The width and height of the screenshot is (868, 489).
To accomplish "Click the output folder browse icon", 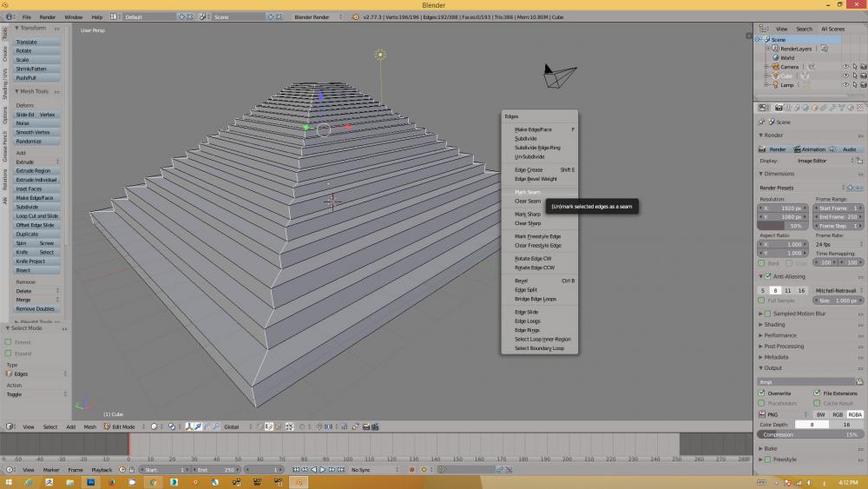I will [x=859, y=381].
